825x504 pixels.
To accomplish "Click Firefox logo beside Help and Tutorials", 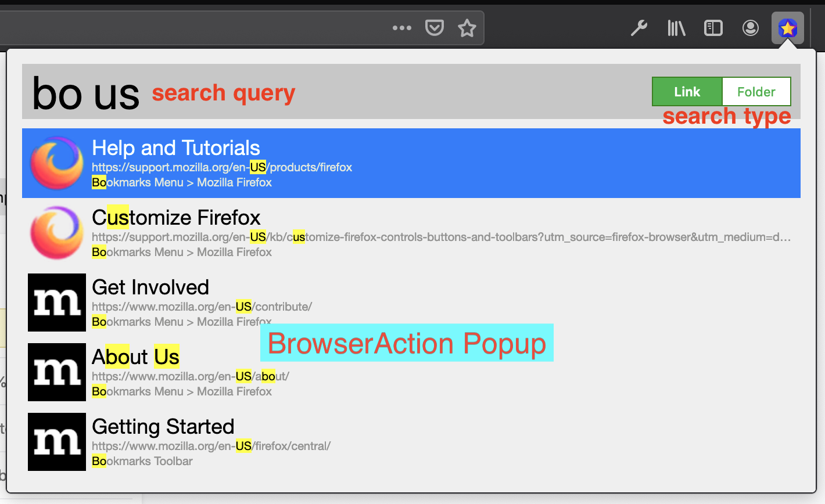I will click(57, 163).
